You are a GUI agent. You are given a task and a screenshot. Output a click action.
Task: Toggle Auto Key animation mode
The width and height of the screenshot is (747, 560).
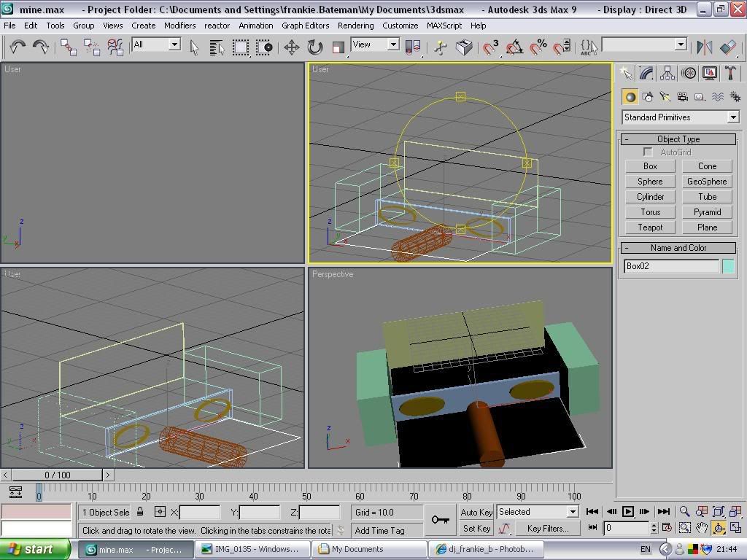476,513
